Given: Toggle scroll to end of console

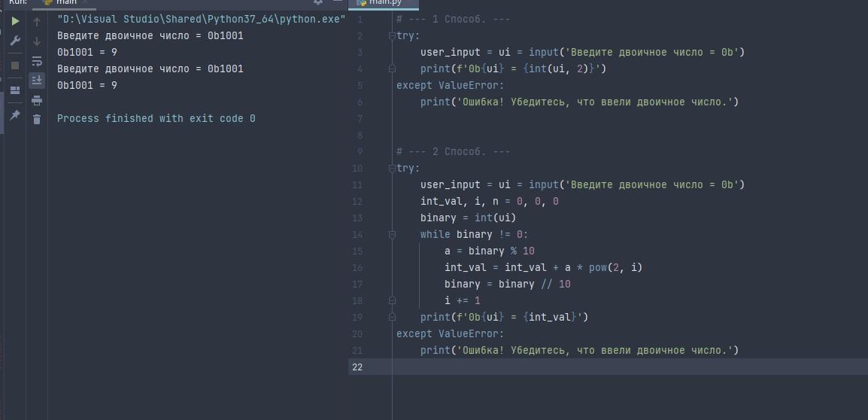Looking at the screenshot, I should [x=37, y=81].
